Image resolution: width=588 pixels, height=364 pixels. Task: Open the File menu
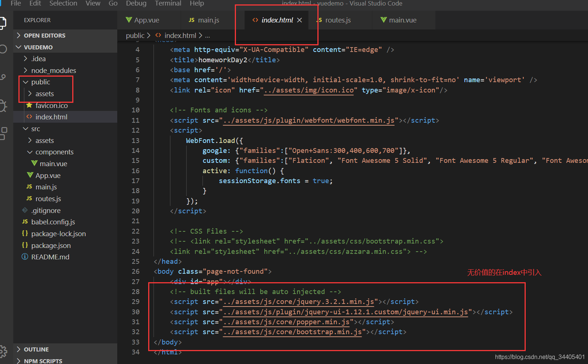pos(16,3)
